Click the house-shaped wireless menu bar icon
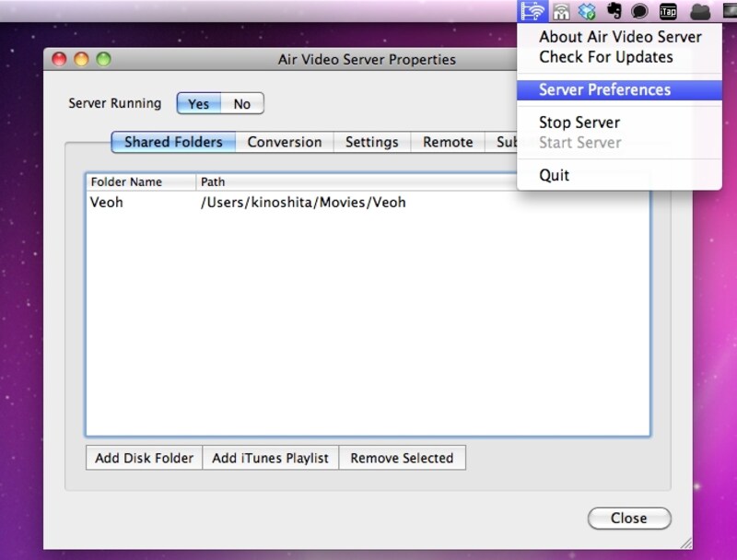Image resolution: width=737 pixels, height=560 pixels. 561,11
